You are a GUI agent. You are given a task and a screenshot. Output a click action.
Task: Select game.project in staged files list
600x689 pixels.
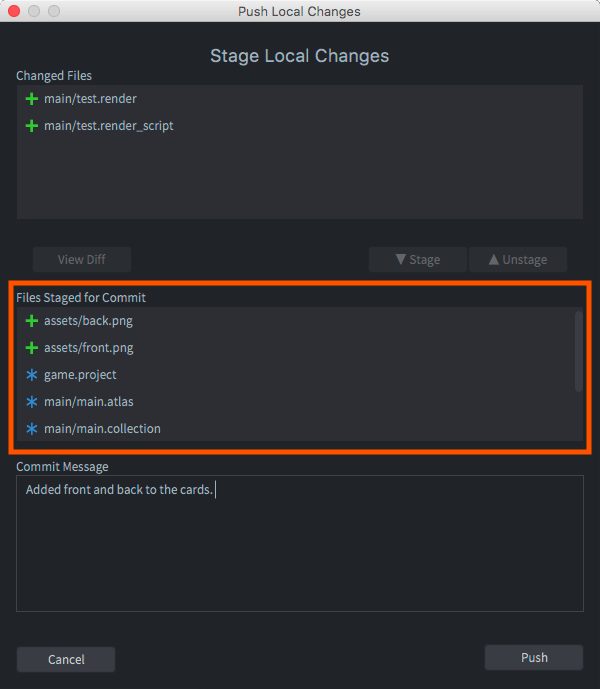[x=295, y=375]
